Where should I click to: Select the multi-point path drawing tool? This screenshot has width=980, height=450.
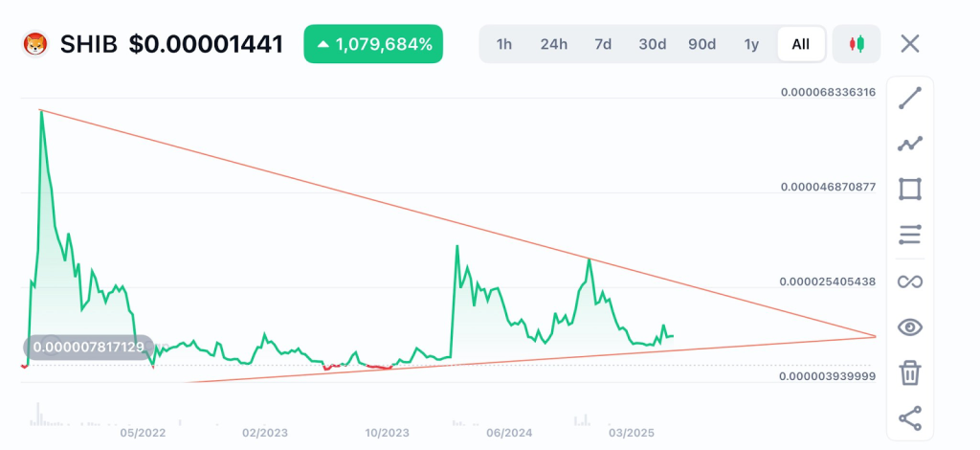[910, 144]
